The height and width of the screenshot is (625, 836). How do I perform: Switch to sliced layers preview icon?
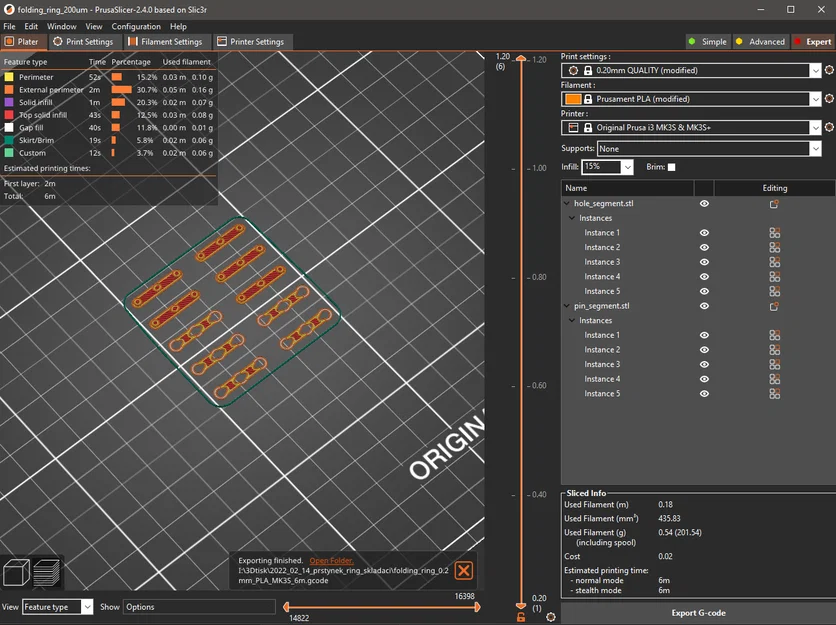47,573
